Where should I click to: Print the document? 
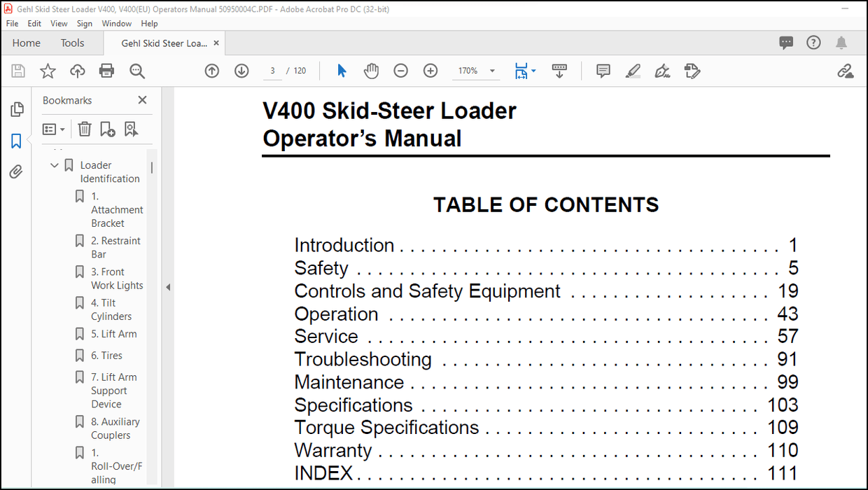tap(105, 71)
